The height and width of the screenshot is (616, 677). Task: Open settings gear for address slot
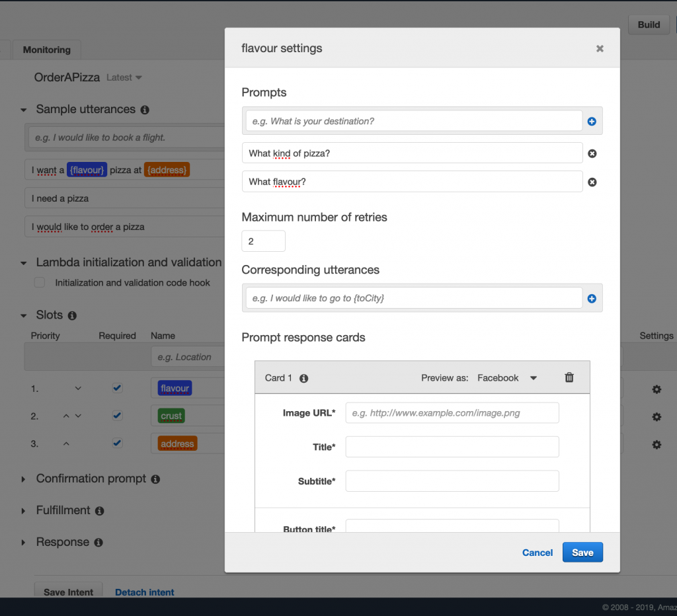[657, 445]
